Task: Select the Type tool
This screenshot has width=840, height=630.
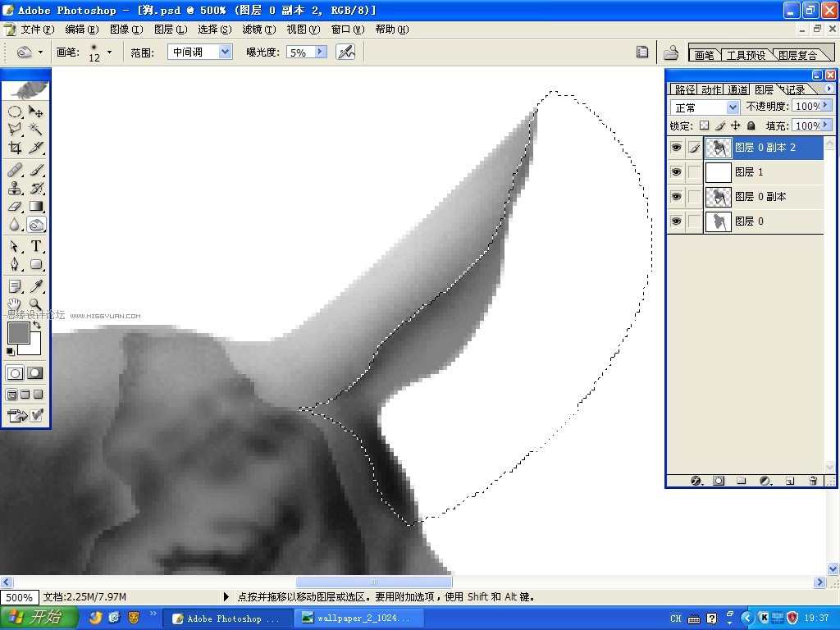Action: (36, 246)
